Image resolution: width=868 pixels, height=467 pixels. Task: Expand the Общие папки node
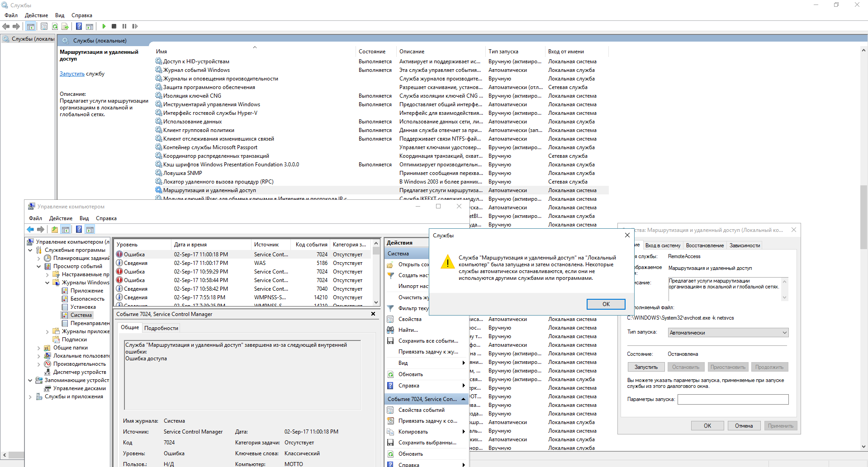[39, 348]
